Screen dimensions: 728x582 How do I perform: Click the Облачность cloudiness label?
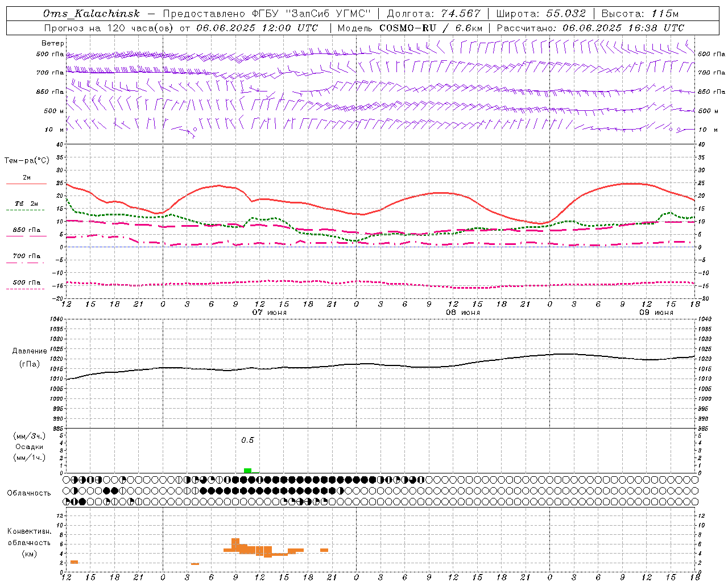(29, 493)
